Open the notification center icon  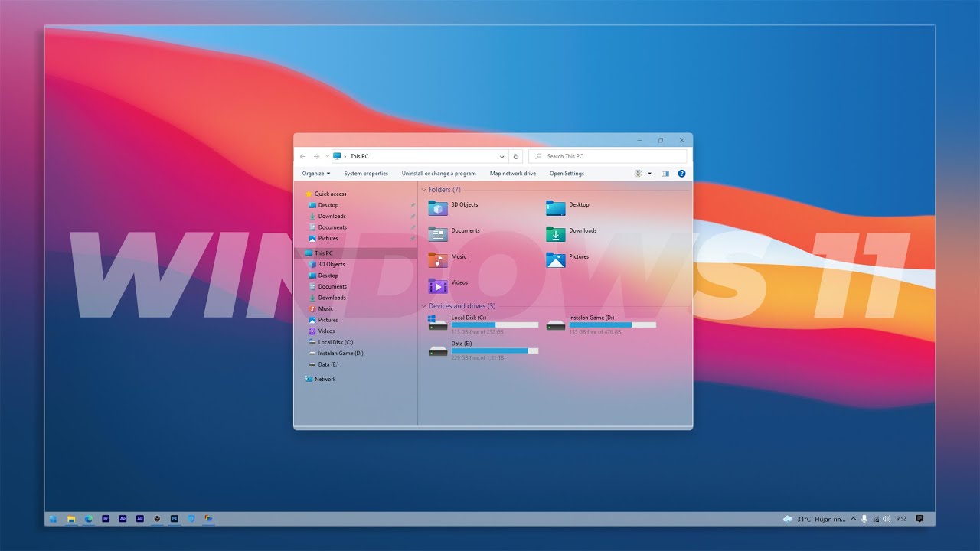point(920,519)
